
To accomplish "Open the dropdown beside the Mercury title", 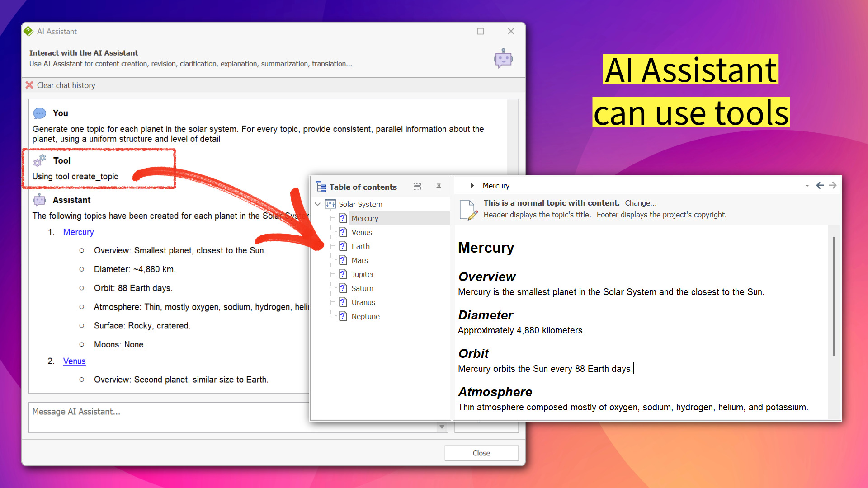I will 807,185.
